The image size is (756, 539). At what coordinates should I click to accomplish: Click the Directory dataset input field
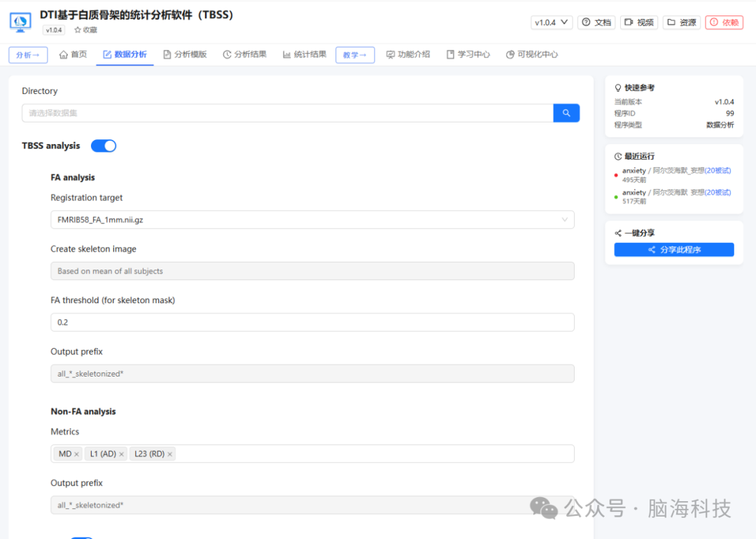click(288, 113)
